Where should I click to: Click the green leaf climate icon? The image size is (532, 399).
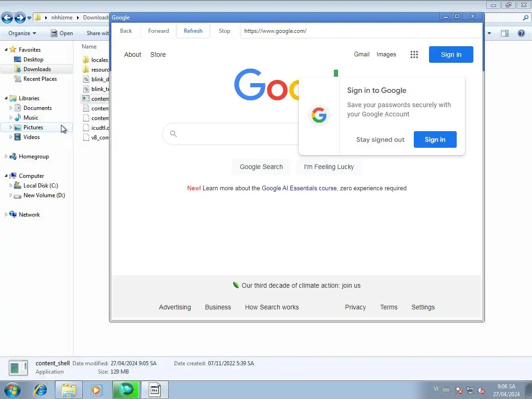tap(236, 285)
